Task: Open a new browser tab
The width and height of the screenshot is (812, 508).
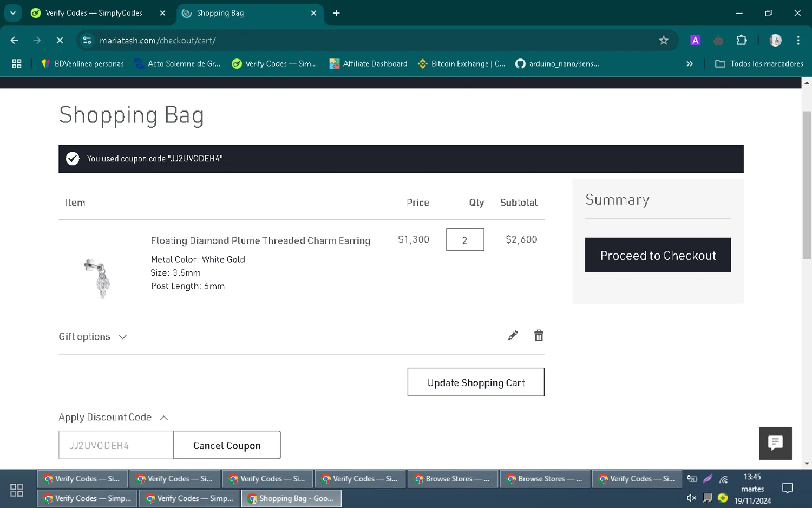Action: coord(336,13)
